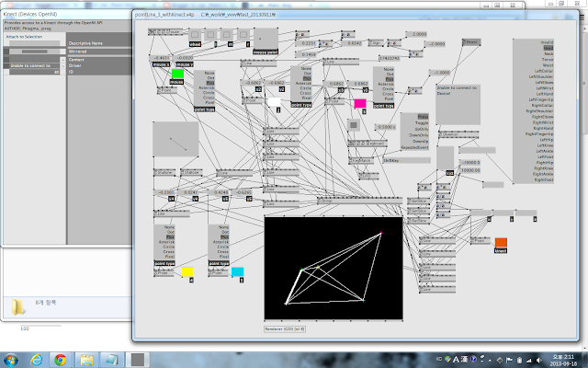Click the white color swatch labeled 2

[274, 102]
